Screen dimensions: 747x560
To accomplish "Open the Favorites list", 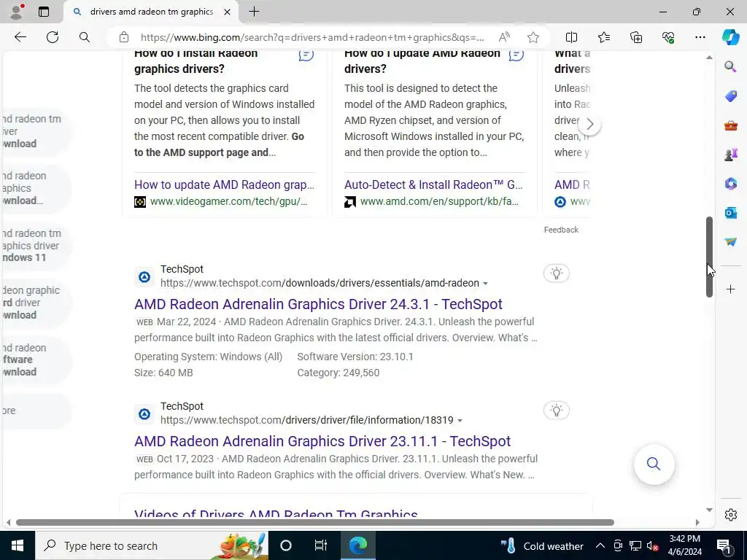I will tap(603, 37).
